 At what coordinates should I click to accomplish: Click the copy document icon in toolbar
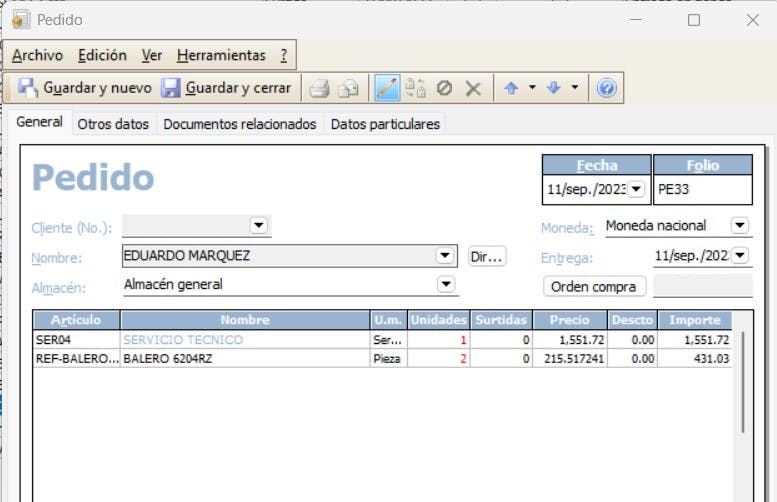(x=415, y=88)
